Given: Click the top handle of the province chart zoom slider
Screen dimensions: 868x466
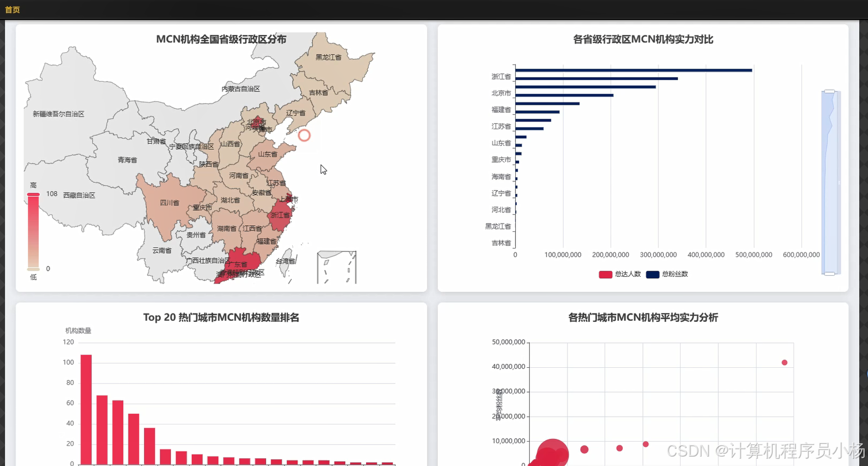Looking at the screenshot, I should 830,91.
